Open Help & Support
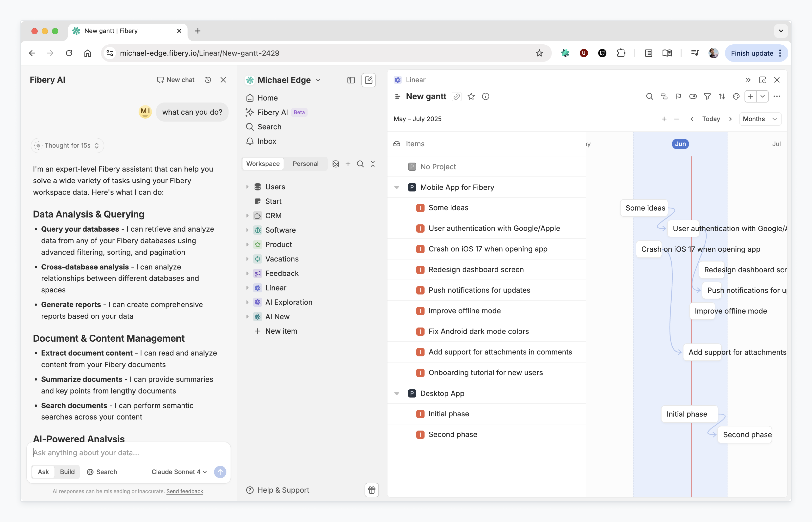The width and height of the screenshot is (812, 522). [x=277, y=490]
